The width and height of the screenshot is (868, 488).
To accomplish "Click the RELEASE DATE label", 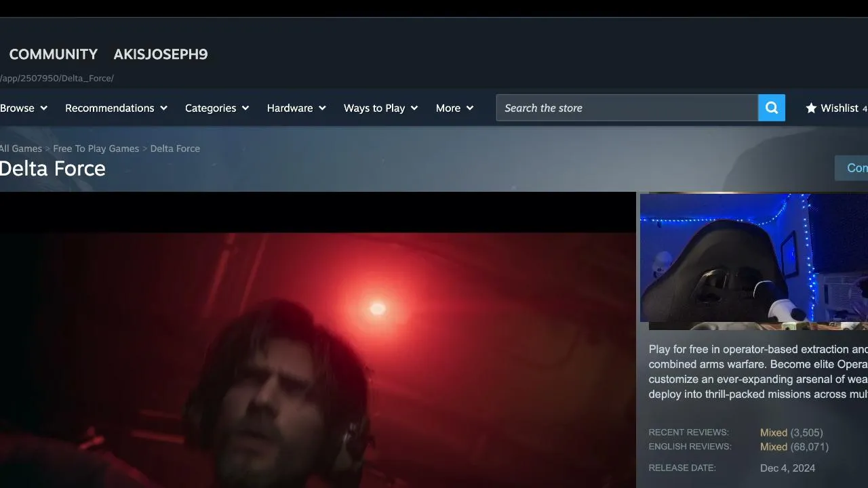I will (x=682, y=468).
